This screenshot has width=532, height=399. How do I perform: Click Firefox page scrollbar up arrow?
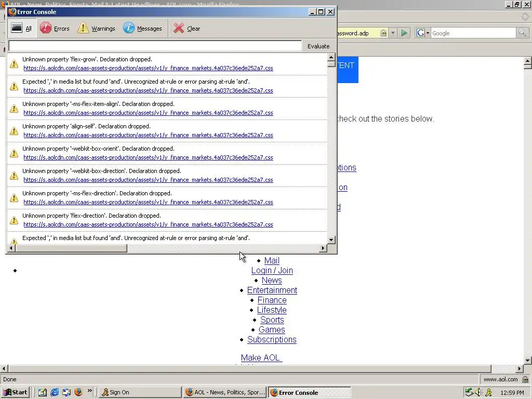(528, 61)
